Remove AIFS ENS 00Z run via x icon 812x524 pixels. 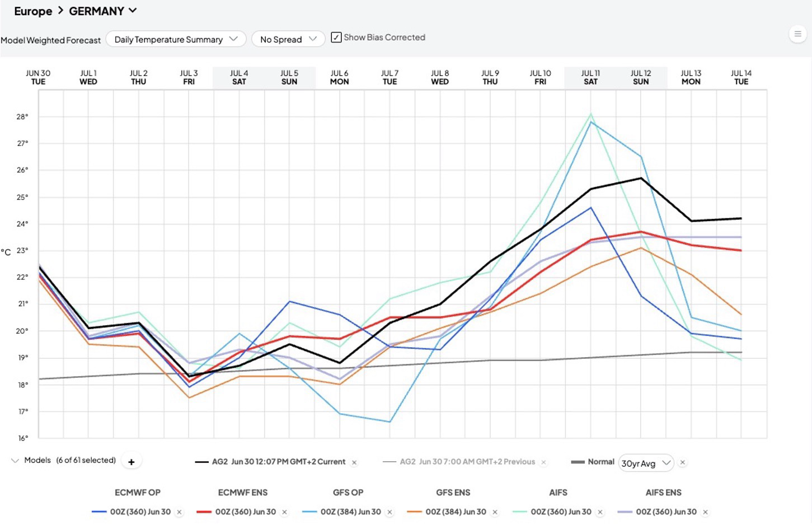(705, 512)
